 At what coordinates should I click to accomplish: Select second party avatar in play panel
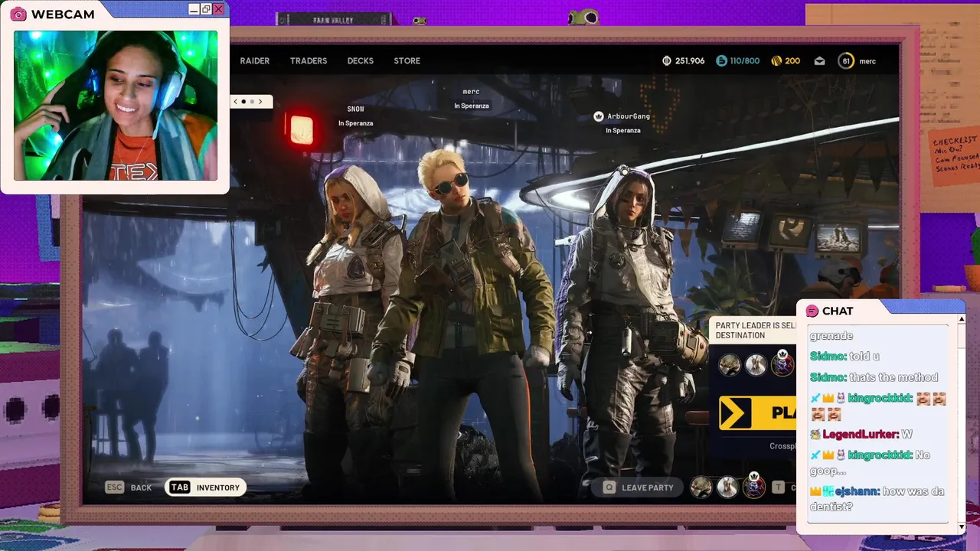pos(756,365)
